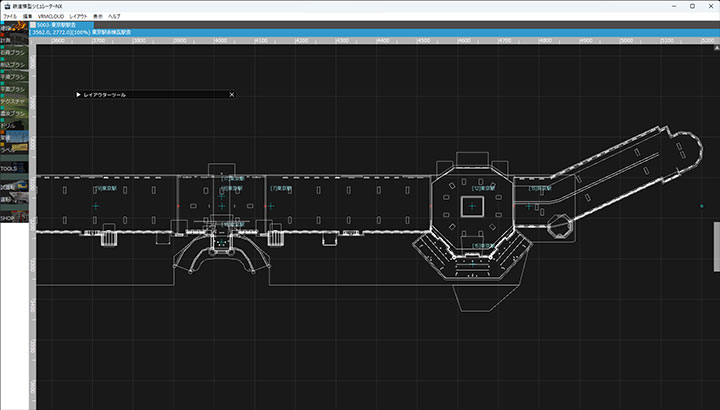Select the [12]東京駅 dome part label
Screen dimensions: 720x410
pos(484,189)
